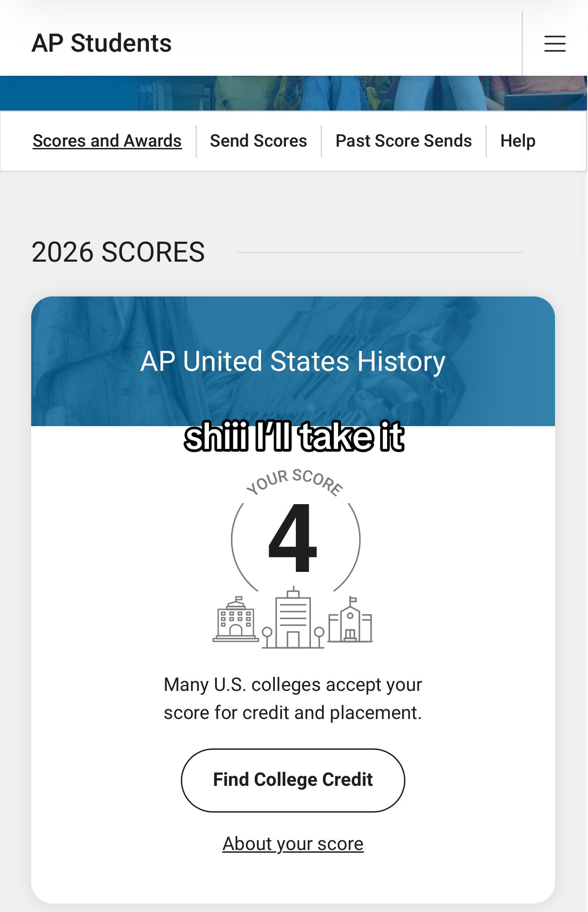Click the AP United States History header
This screenshot has width=588, height=912.
coord(293,361)
